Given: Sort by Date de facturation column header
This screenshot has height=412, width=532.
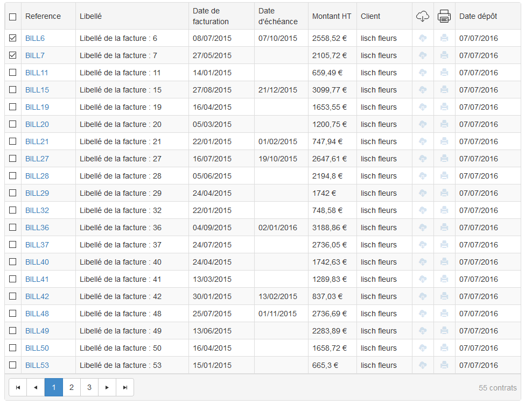Looking at the screenshot, I should 211,16.
